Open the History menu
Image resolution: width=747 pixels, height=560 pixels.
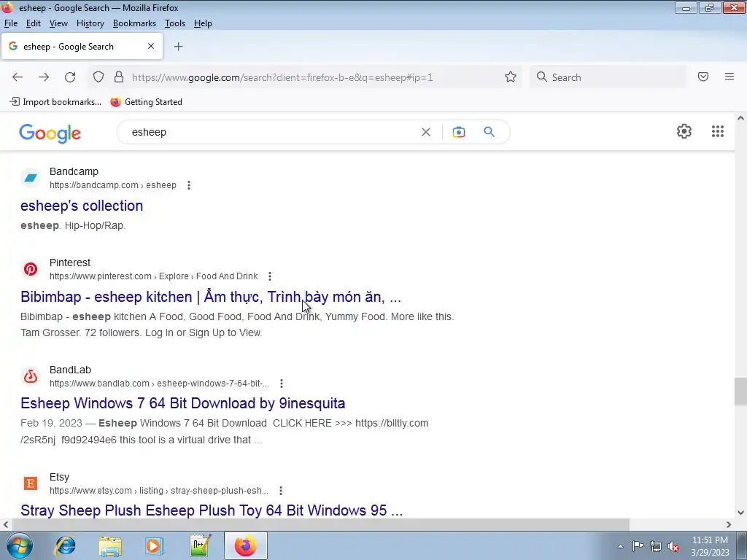(90, 23)
